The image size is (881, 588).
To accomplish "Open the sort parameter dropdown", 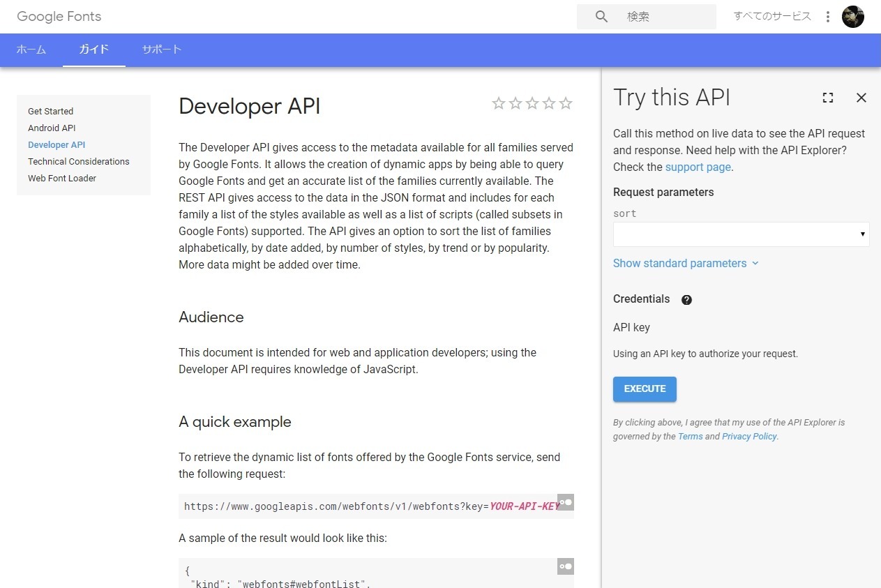I will tap(741, 234).
